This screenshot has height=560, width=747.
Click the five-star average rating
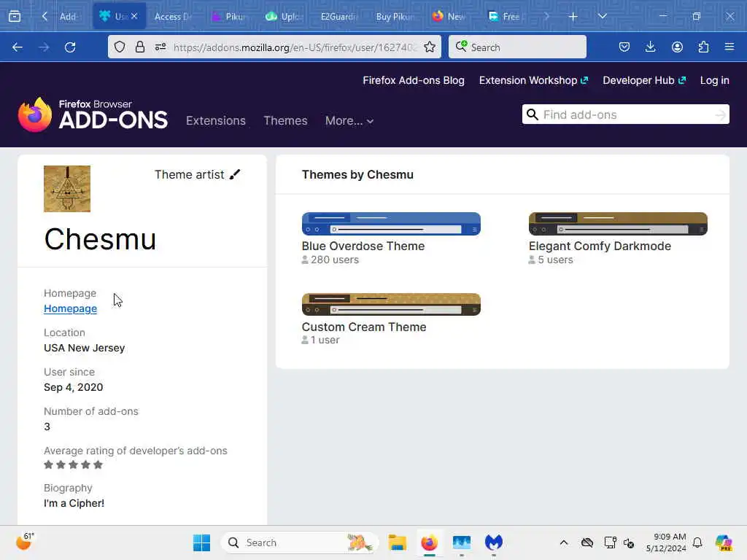(74, 464)
